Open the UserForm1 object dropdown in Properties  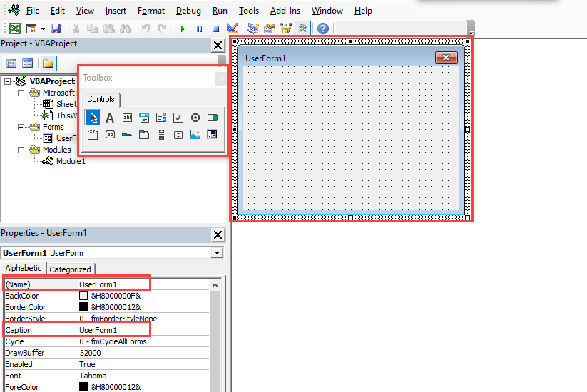pos(217,253)
